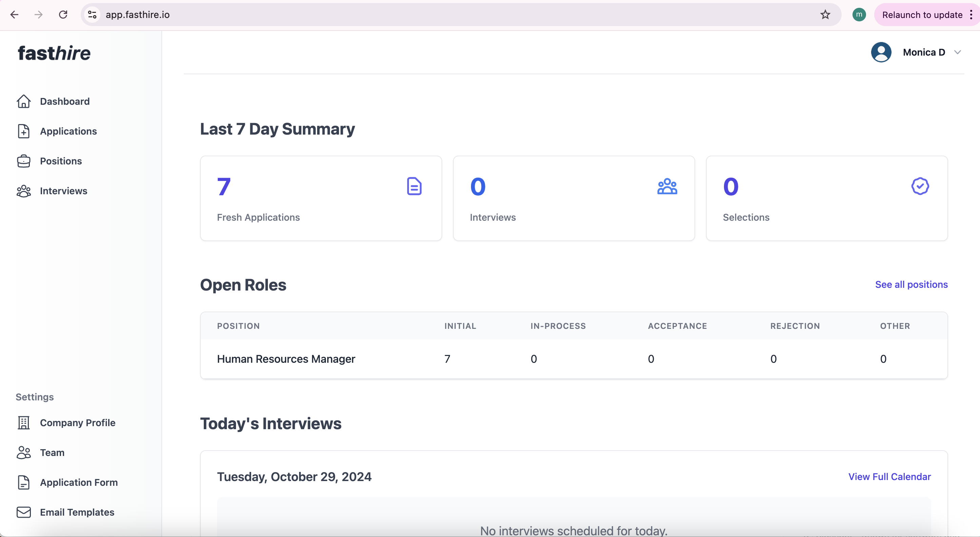Open the Applications sidebar icon
Screen dimensions: 980x537
pyautogui.click(x=24, y=131)
